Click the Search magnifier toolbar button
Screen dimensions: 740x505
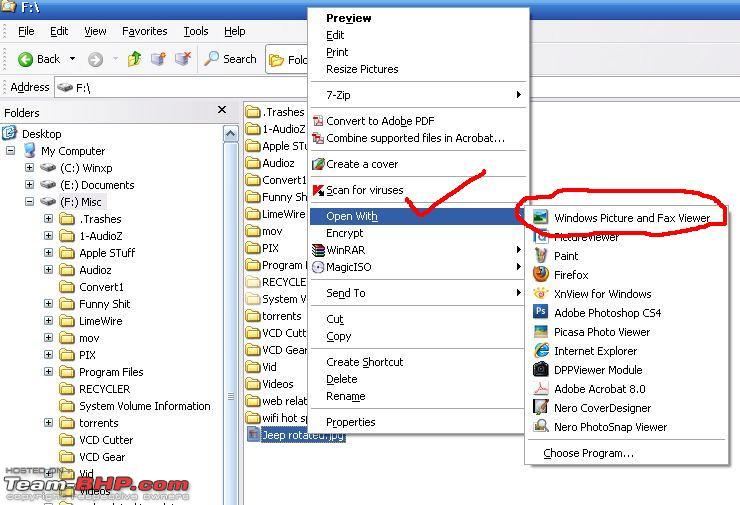click(231, 59)
